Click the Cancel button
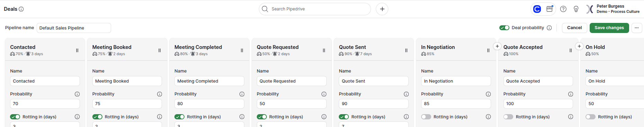644x127 pixels. coord(574,28)
